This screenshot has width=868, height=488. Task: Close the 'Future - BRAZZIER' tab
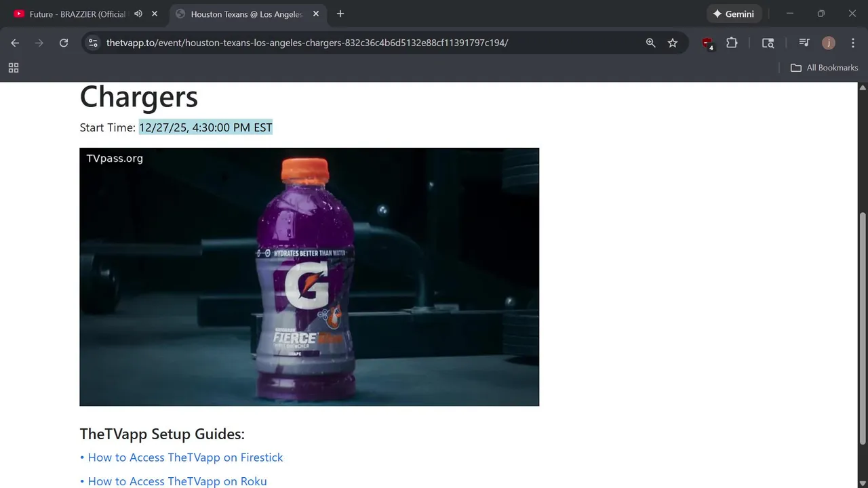pos(155,14)
